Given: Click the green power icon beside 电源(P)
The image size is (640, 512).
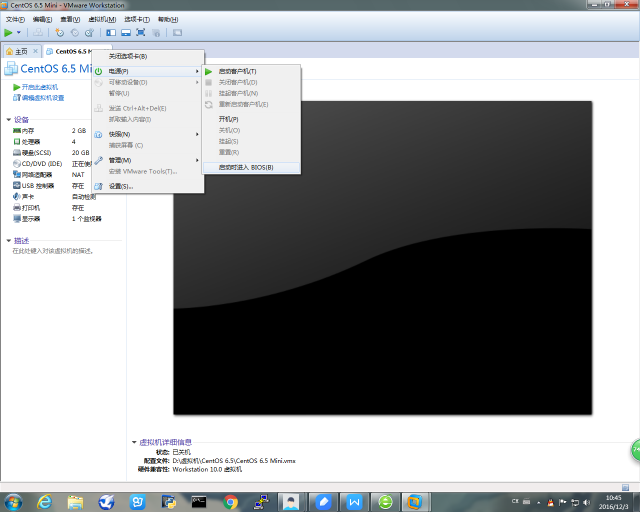Looking at the screenshot, I should tap(98, 71).
